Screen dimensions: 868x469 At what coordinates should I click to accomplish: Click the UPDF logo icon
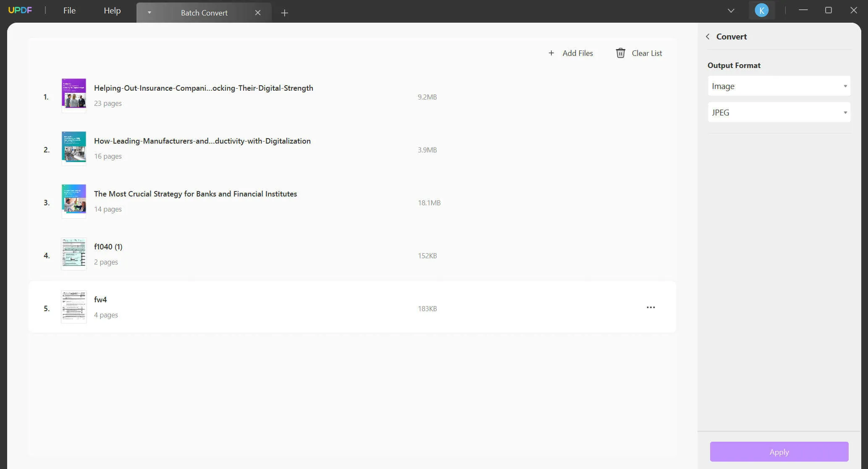click(x=20, y=10)
